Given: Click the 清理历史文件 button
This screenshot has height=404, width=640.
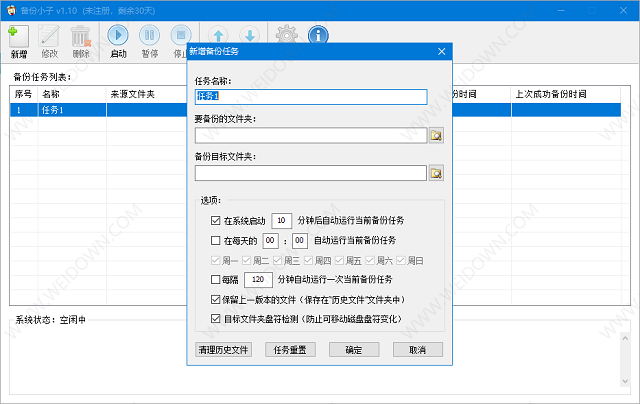Looking at the screenshot, I should [x=223, y=350].
